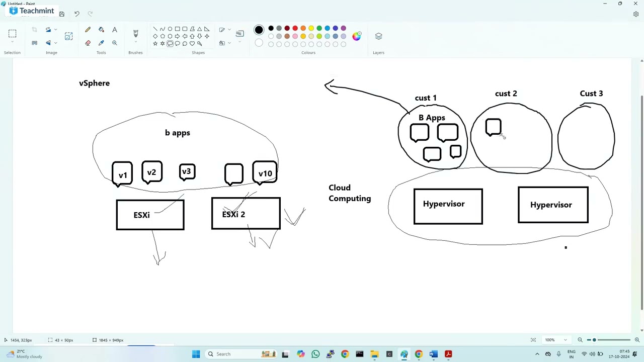Viewport: 644px width, 362px height.
Task: Pick the red colour swatch
Action: click(x=295, y=28)
